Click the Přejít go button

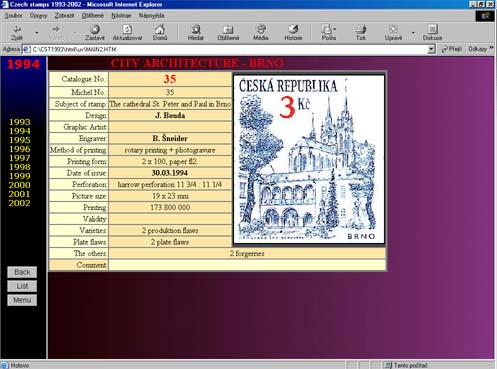pyautogui.click(x=451, y=49)
